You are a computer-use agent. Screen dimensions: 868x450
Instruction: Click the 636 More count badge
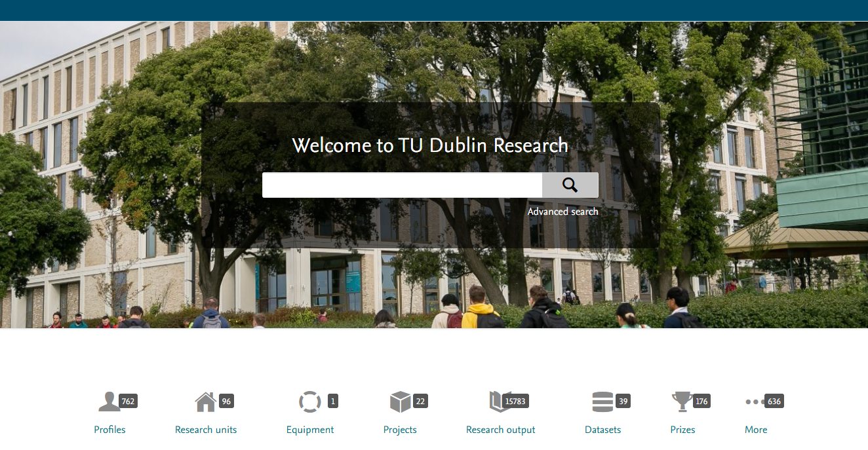pyautogui.click(x=774, y=402)
